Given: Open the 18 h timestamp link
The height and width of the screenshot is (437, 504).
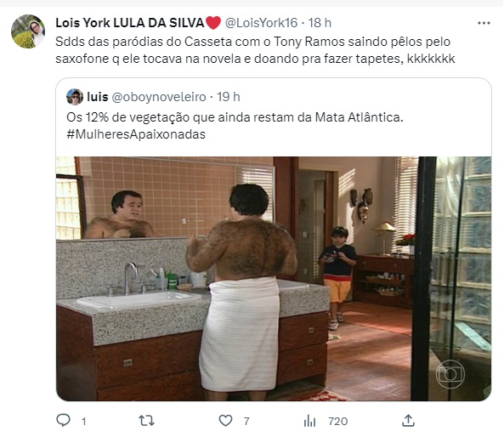Looking at the screenshot, I should point(320,23).
